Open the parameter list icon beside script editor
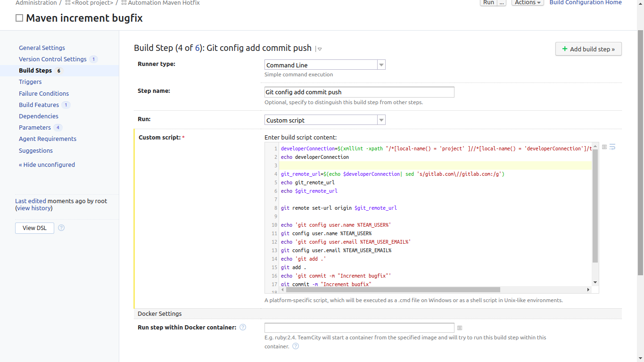Screen dimensions: 644x362 click(x=604, y=147)
